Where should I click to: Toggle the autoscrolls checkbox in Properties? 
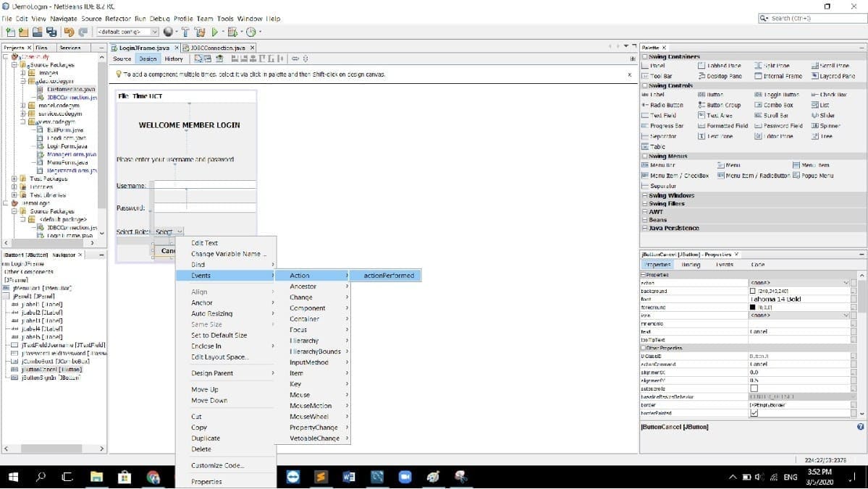click(754, 388)
